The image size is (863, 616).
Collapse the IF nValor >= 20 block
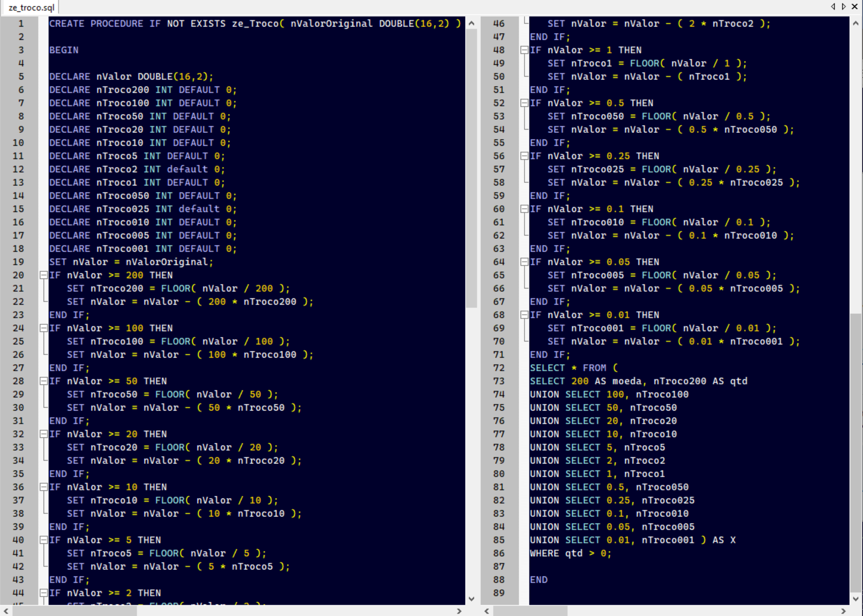(43, 434)
